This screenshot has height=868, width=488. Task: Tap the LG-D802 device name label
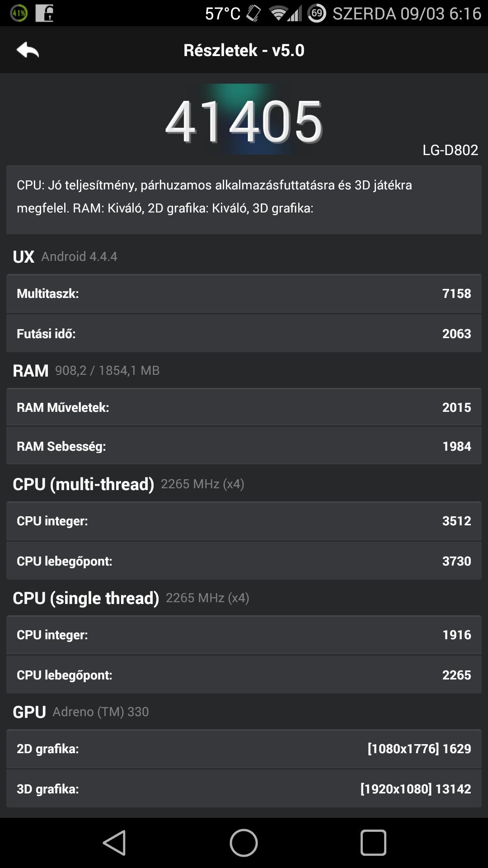coord(450,150)
